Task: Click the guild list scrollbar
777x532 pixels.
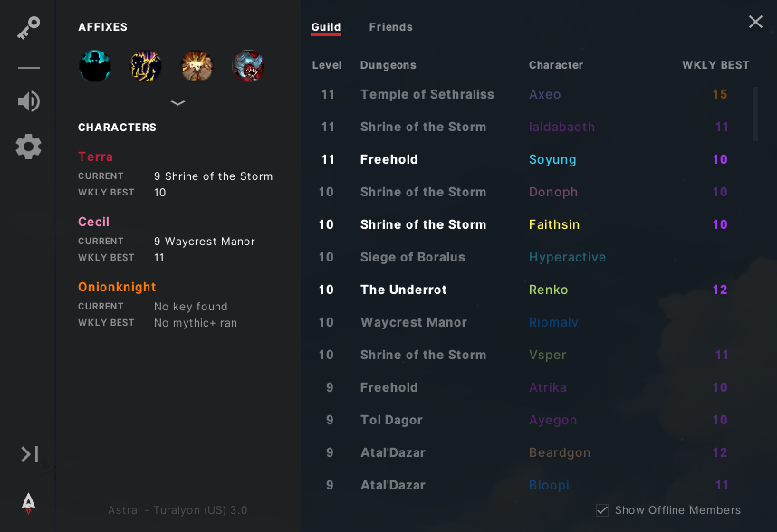Action: (756, 113)
